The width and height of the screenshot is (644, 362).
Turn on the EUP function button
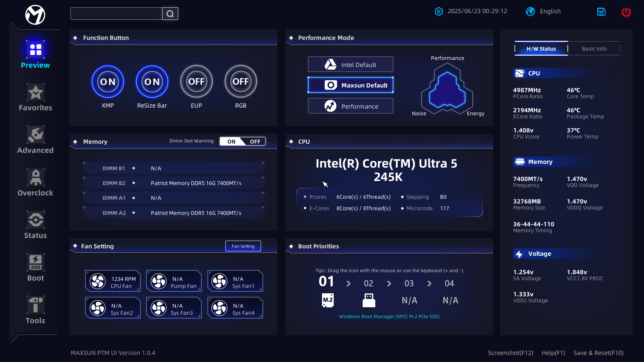[196, 81]
